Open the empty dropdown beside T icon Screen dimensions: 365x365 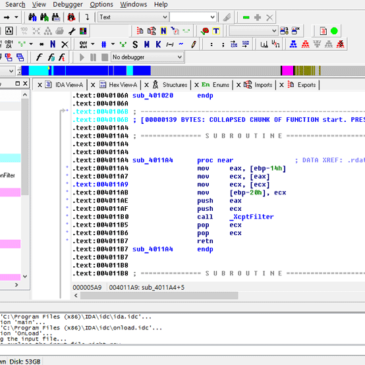pos(253,31)
